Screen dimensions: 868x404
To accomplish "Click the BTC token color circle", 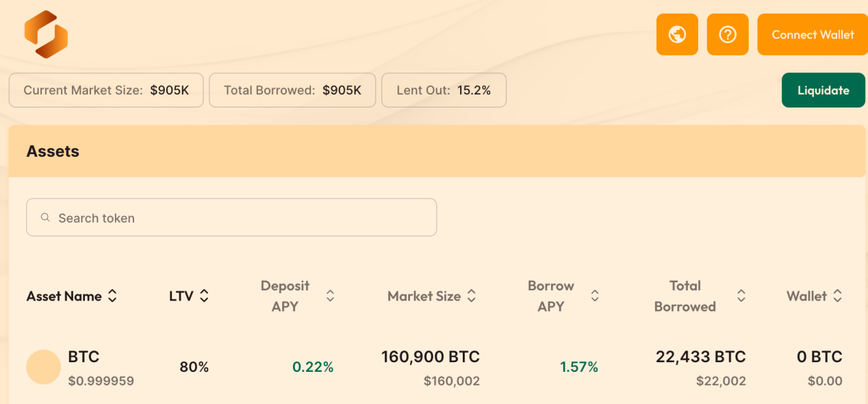I will pyautogui.click(x=43, y=367).
